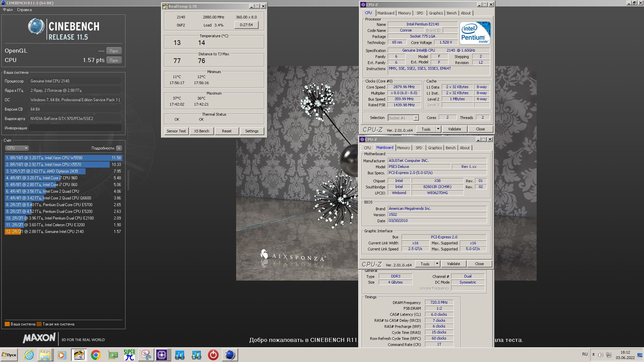This screenshot has width=644, height=362.
Task: Open the Snipping Tool taskbar icon
Action: pos(146,355)
